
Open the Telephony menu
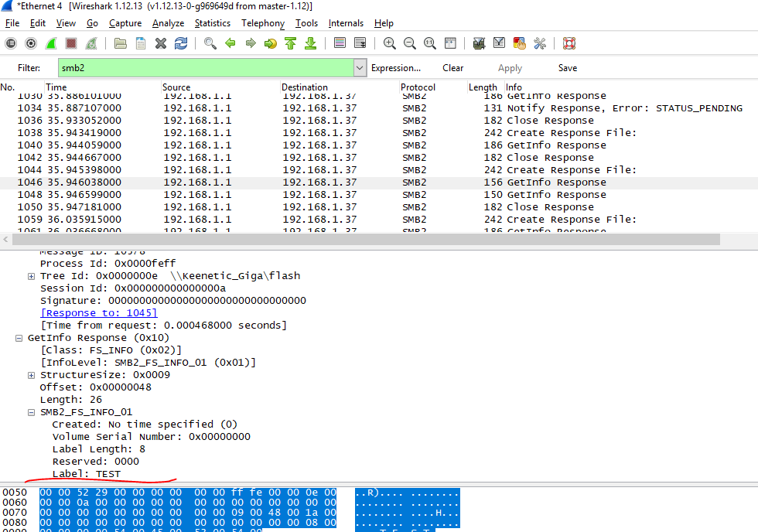pyautogui.click(x=263, y=23)
